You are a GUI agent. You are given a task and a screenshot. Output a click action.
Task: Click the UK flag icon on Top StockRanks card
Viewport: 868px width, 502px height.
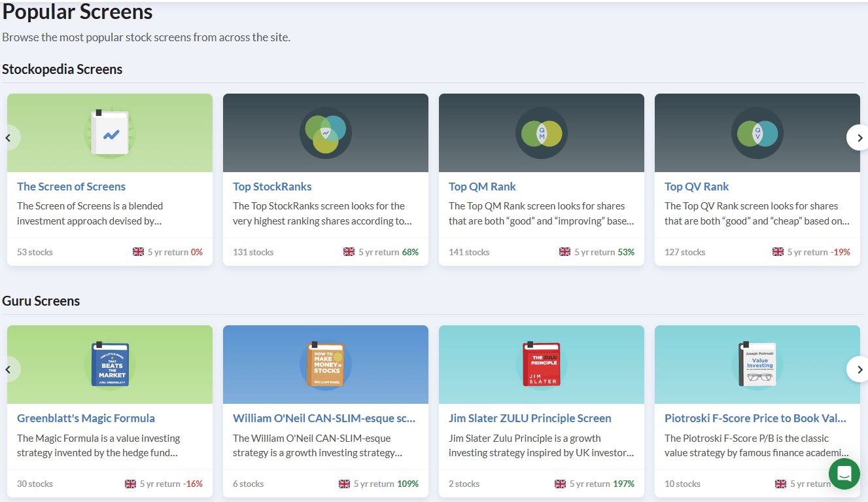(x=349, y=251)
